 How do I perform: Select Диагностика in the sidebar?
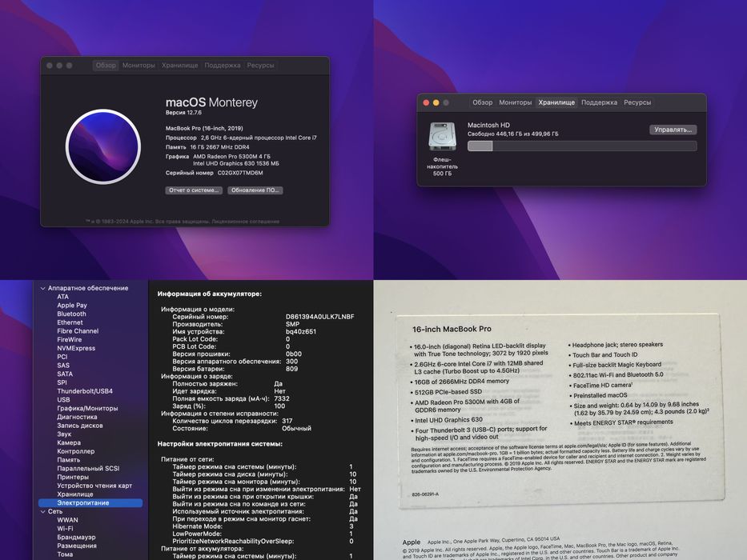(x=77, y=417)
